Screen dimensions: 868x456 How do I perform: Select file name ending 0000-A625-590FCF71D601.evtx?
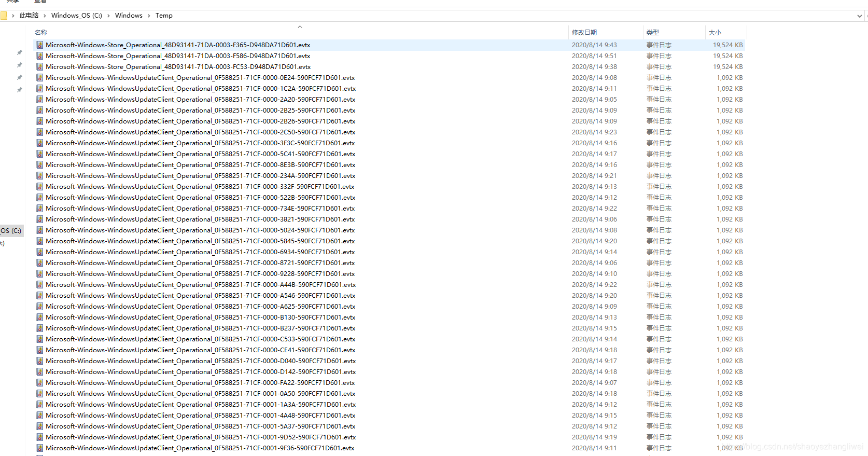pyautogui.click(x=201, y=307)
